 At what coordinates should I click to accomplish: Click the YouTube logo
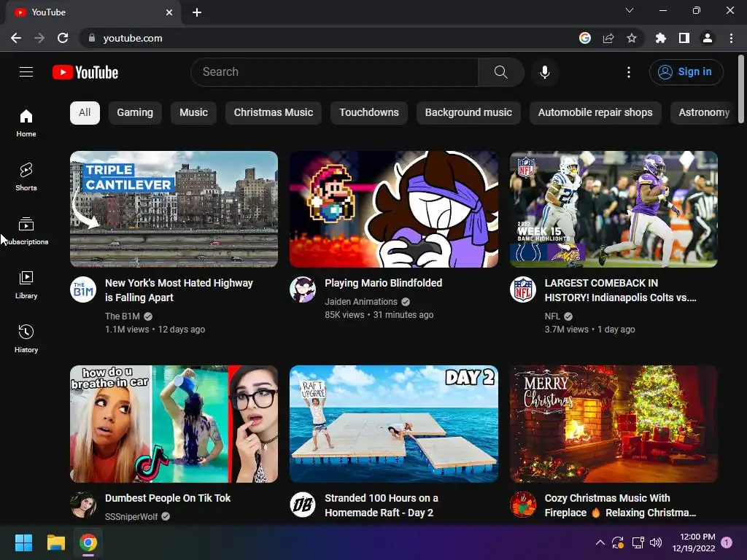pyautogui.click(x=85, y=72)
